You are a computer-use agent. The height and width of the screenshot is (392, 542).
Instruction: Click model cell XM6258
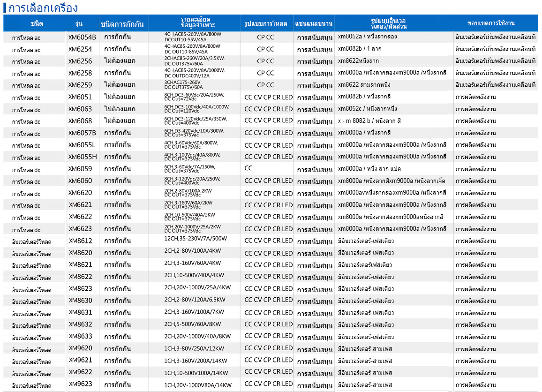pos(80,73)
